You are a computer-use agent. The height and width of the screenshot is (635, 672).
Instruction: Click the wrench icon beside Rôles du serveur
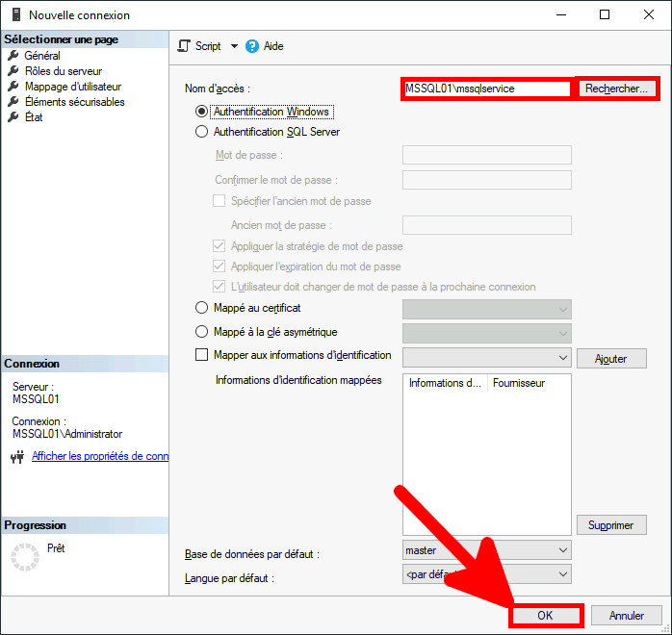[13, 71]
